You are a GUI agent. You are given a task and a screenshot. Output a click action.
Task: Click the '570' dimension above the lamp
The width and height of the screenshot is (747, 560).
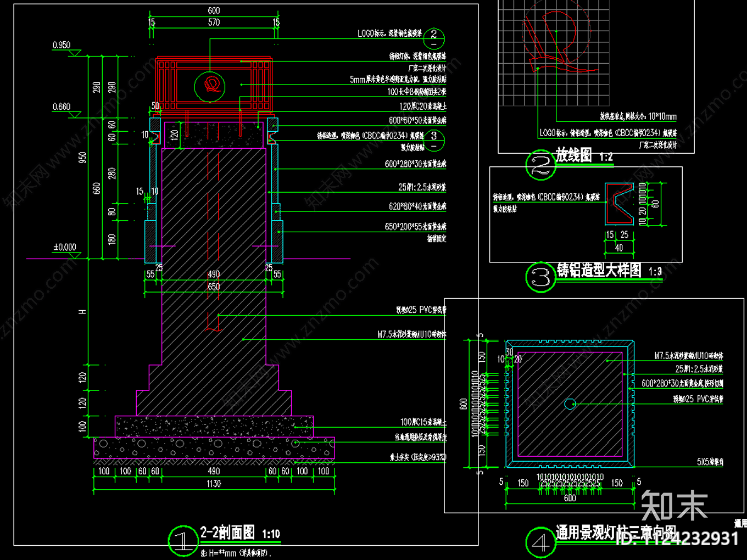coord(214,23)
